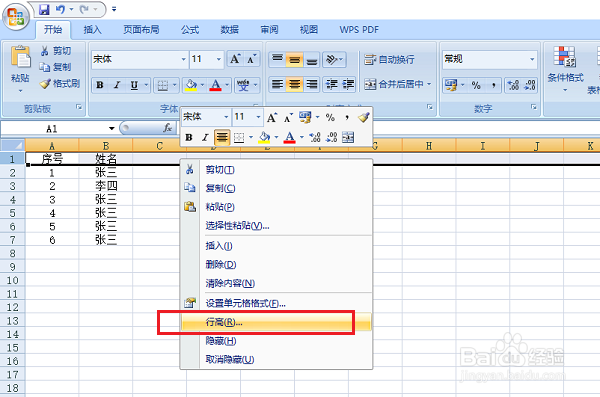Open mini toolbar font name dropdown
The height and width of the screenshot is (397, 600).
(x=226, y=117)
